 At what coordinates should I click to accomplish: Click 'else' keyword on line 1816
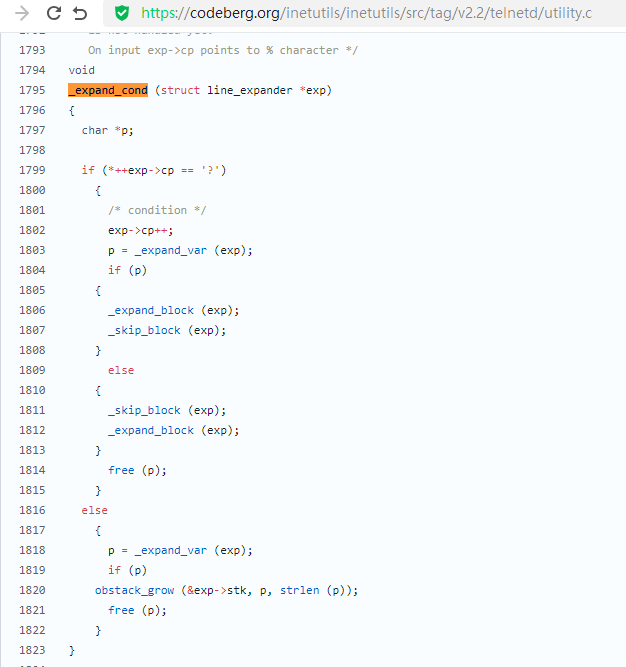click(x=94, y=510)
